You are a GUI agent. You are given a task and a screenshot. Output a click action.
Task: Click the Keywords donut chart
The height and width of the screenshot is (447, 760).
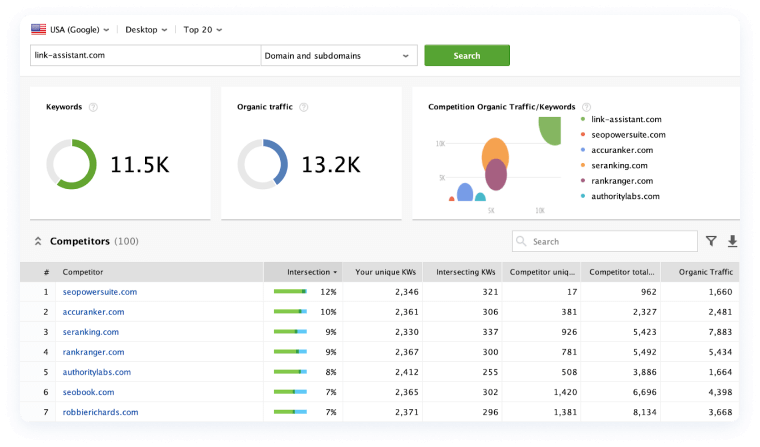click(71, 164)
